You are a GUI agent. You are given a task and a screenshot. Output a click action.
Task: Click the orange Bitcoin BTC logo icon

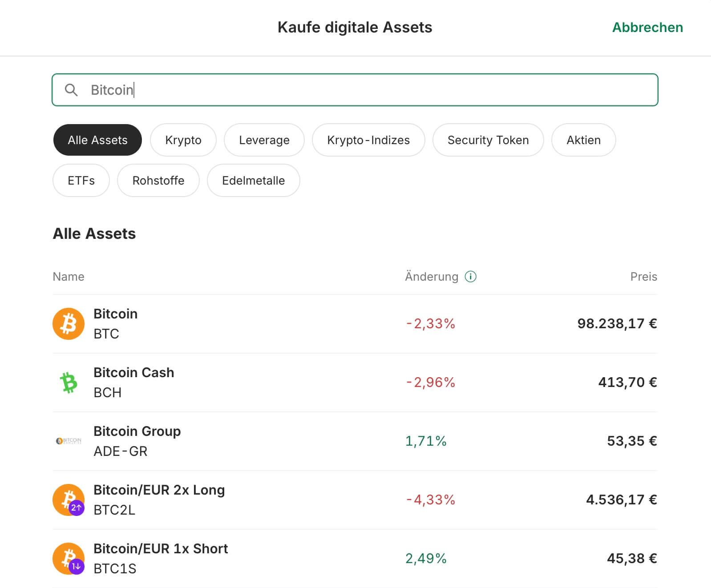click(69, 324)
